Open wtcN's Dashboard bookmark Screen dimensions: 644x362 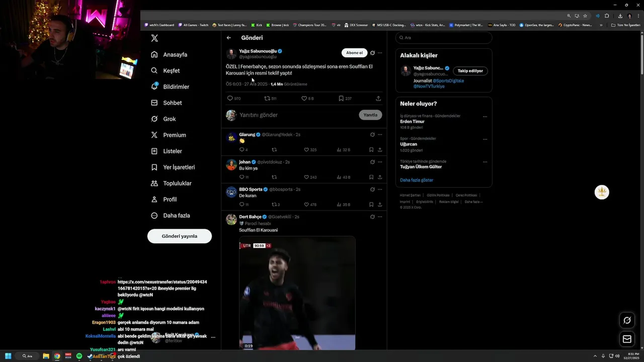[x=159, y=25]
